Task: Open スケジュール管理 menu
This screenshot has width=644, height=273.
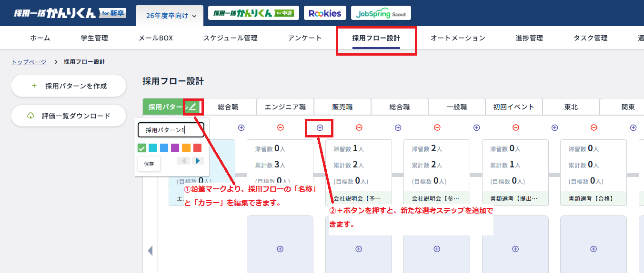Action: click(x=231, y=38)
